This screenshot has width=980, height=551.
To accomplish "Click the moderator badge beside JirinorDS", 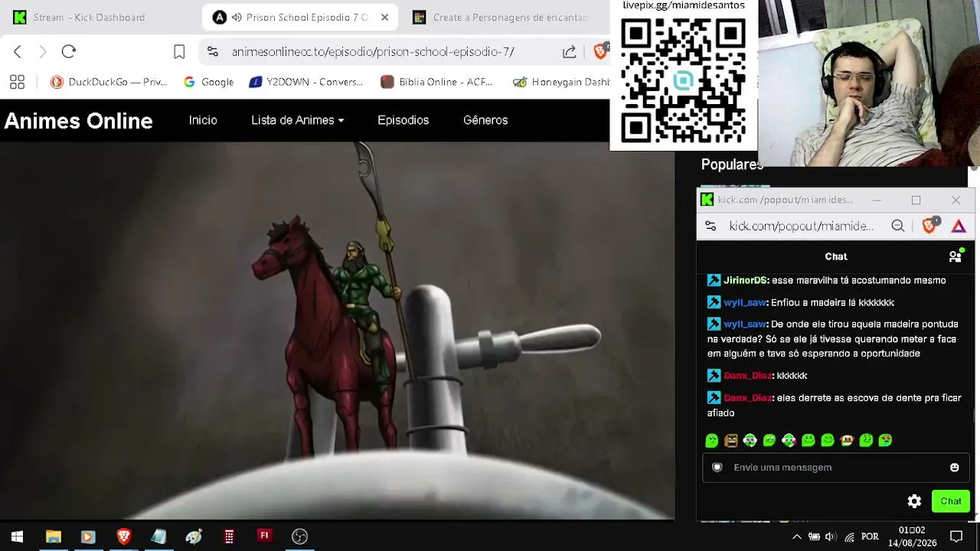I will point(714,280).
